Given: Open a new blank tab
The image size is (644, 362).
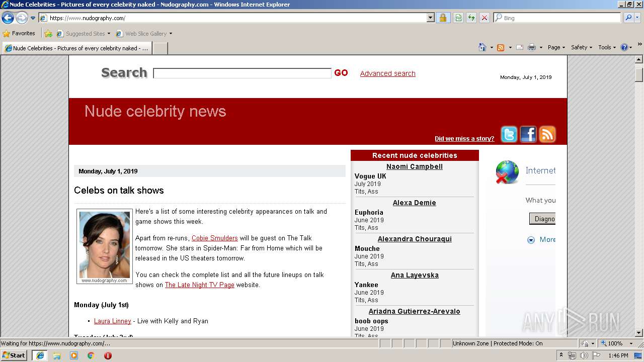Looking at the screenshot, I should coord(160,48).
